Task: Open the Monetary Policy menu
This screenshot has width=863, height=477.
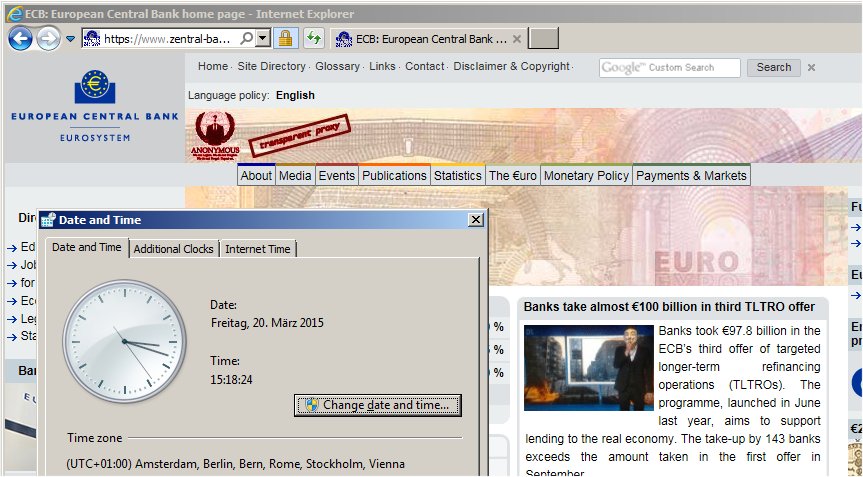Action: pyautogui.click(x=586, y=176)
